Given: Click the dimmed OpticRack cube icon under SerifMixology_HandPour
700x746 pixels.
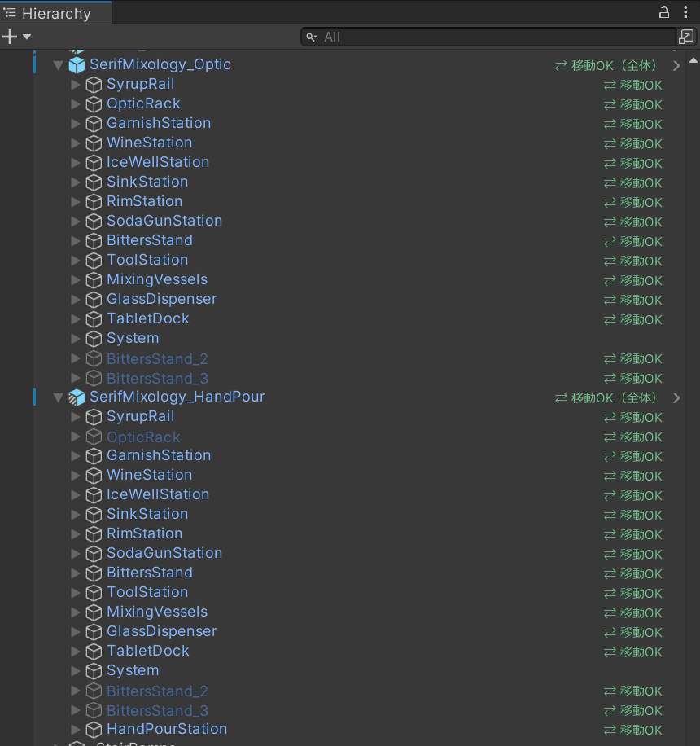Looking at the screenshot, I should (x=94, y=437).
